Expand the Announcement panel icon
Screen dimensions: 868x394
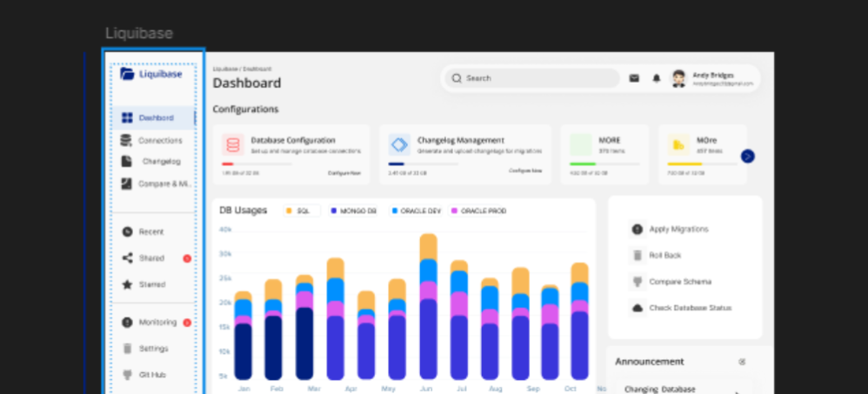742,362
